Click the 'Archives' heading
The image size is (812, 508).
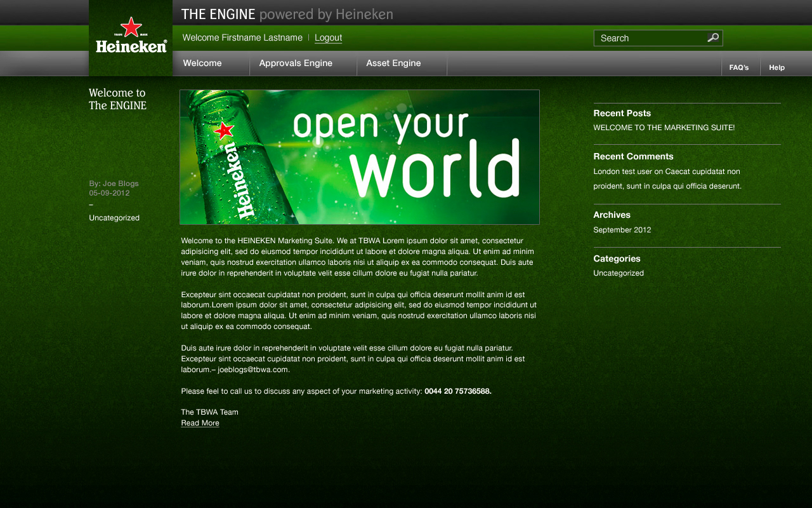[612, 215]
